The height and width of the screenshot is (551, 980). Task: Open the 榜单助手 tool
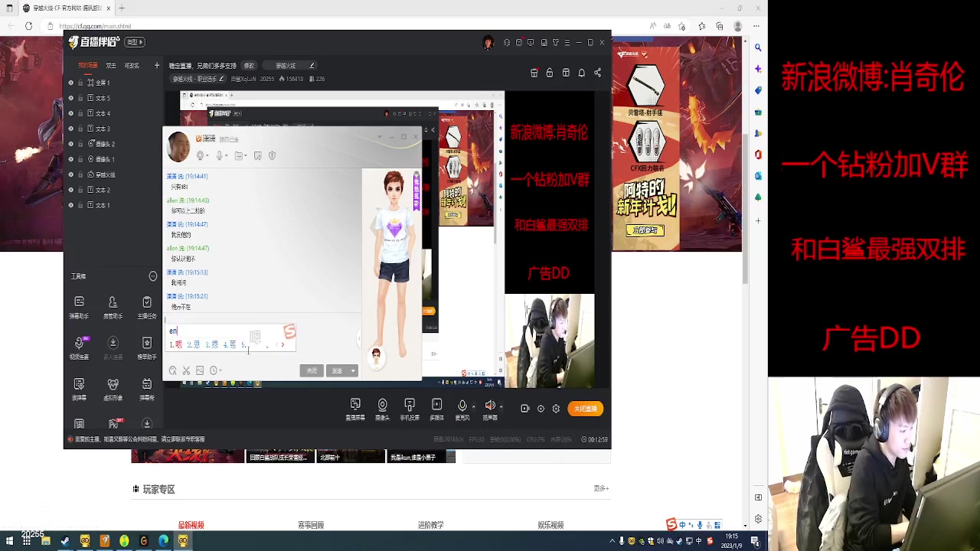point(146,347)
